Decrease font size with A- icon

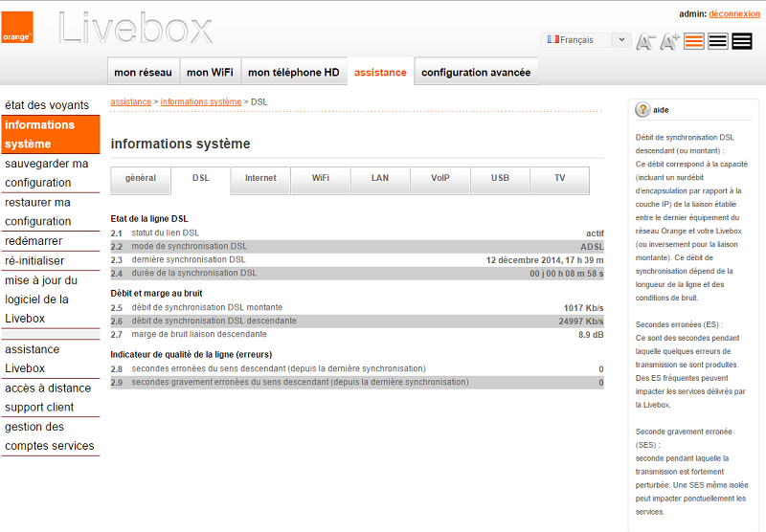(645, 42)
